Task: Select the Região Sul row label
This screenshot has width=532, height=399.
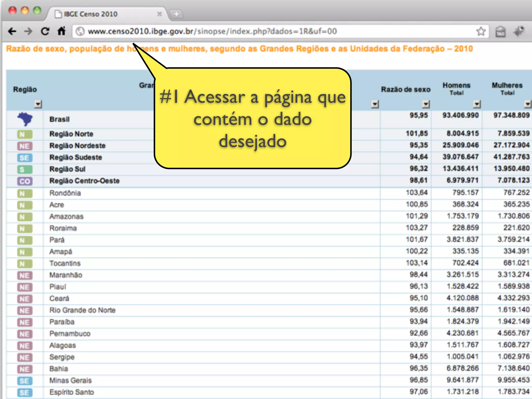Action: (67, 169)
